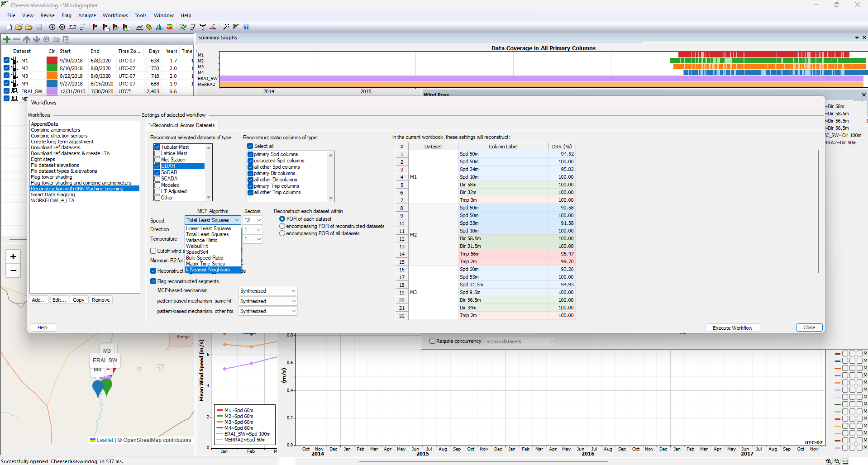Screen dimensions: 868x465
Task: Open the MCP-based mechanism Synthesized dropdown
Action: pos(267,290)
